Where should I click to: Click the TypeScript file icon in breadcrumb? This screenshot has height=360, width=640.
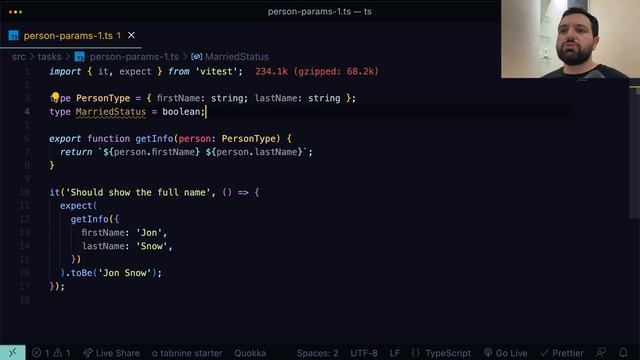tap(79, 57)
